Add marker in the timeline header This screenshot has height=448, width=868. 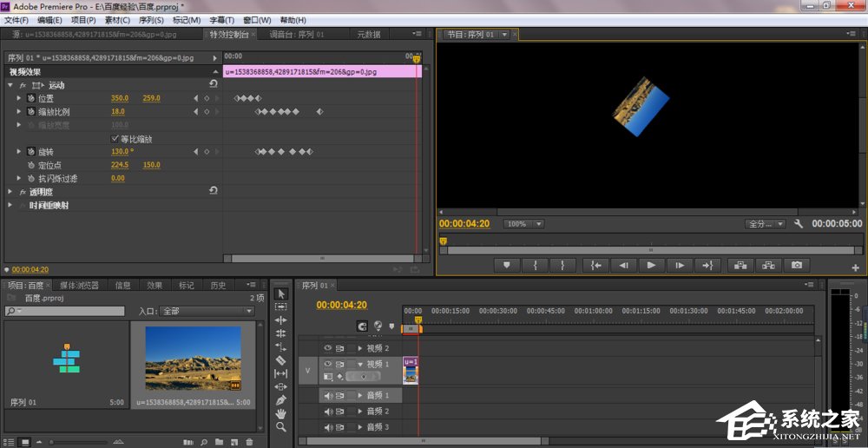392,326
